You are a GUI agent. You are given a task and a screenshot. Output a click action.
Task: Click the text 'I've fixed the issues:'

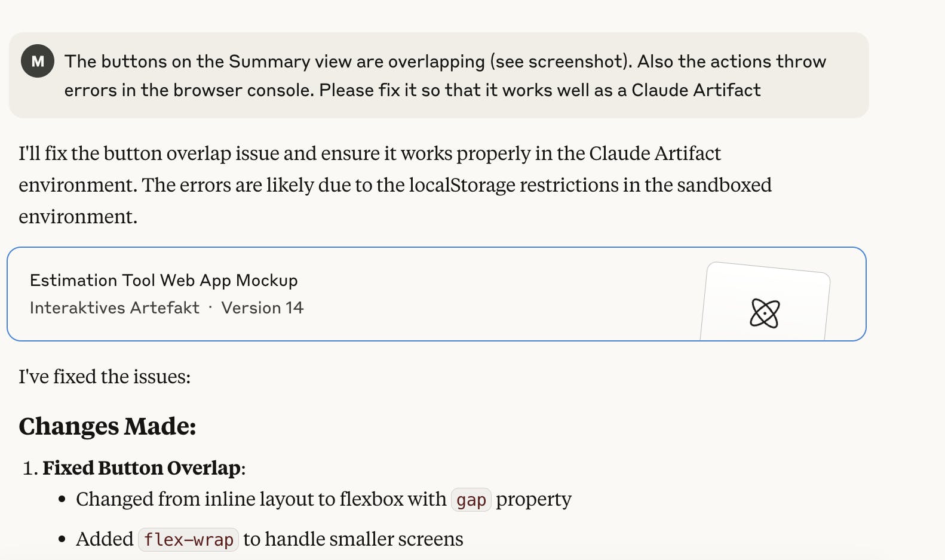pos(105,377)
